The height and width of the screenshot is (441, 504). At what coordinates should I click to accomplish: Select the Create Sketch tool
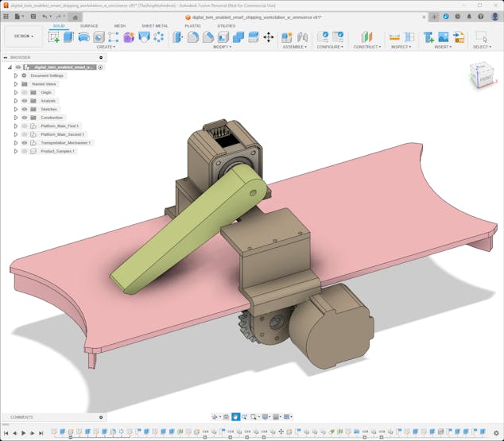click(x=54, y=37)
